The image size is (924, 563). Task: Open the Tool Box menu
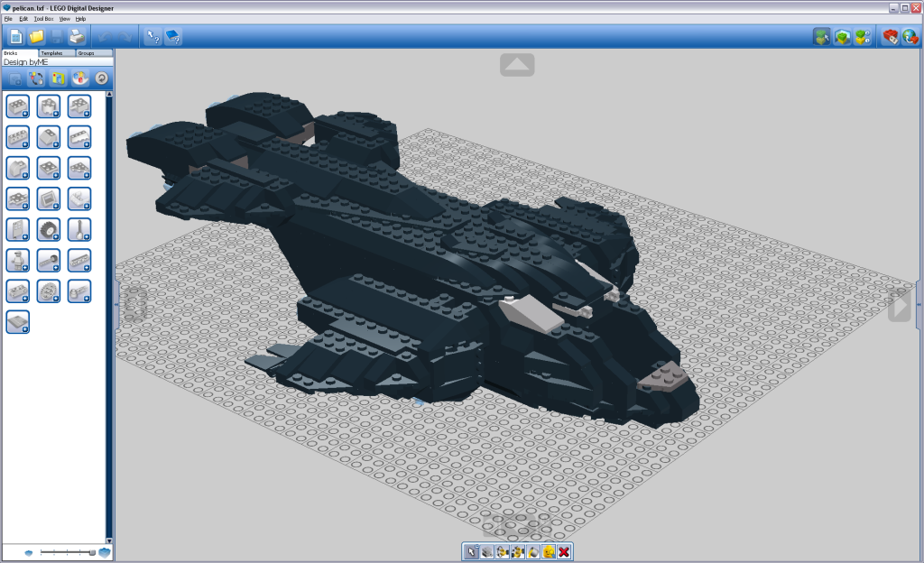point(43,19)
